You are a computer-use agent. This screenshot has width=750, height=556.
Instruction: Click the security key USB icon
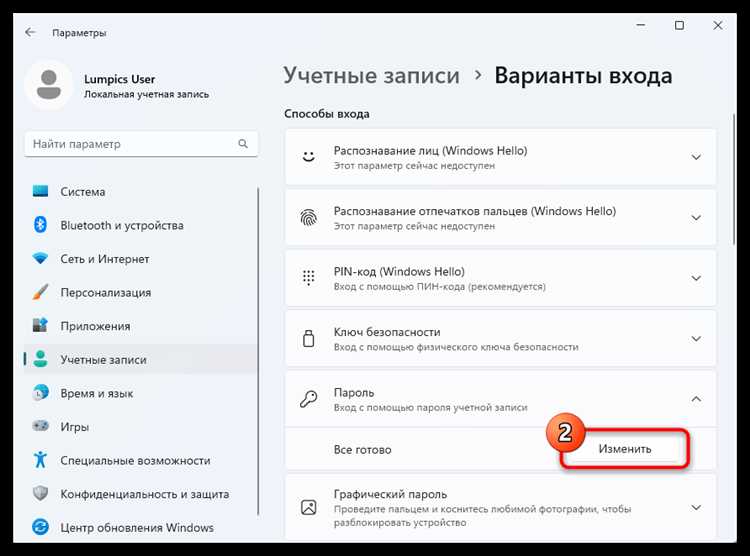(x=309, y=338)
